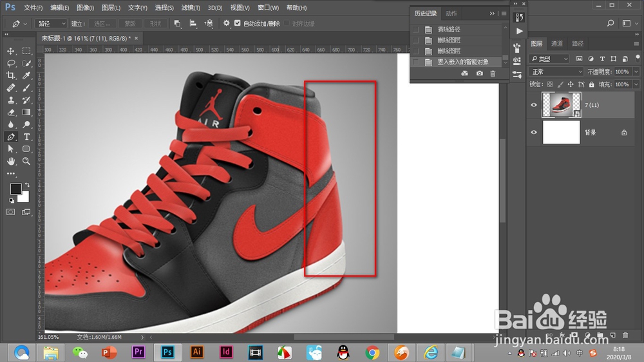Select the Zoom tool
The width and height of the screenshot is (644, 362).
(26, 161)
